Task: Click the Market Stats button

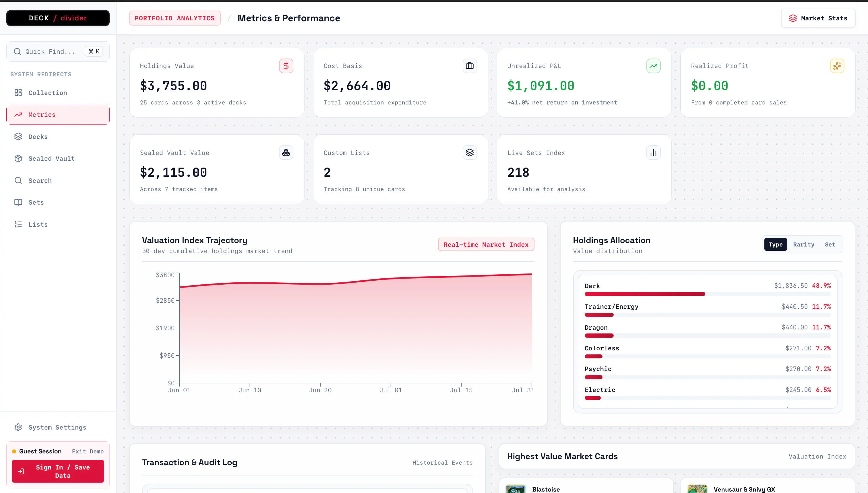Action: (x=818, y=18)
